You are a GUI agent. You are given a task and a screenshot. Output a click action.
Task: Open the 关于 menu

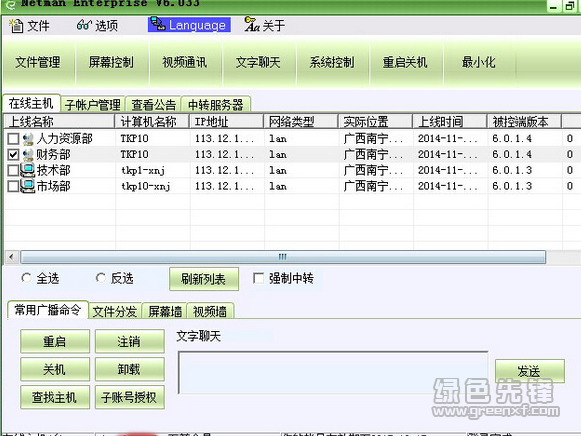tap(265, 25)
